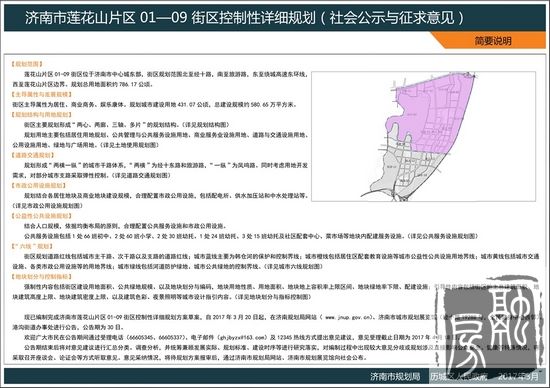The height and width of the screenshot is (388, 550).
Task: Click the 济南市规划局 footer label
Action: (x=395, y=377)
